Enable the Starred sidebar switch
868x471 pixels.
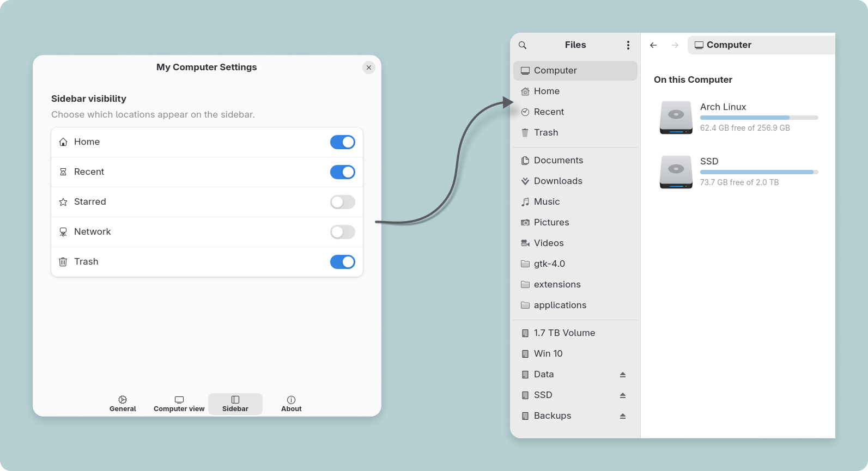click(x=343, y=202)
